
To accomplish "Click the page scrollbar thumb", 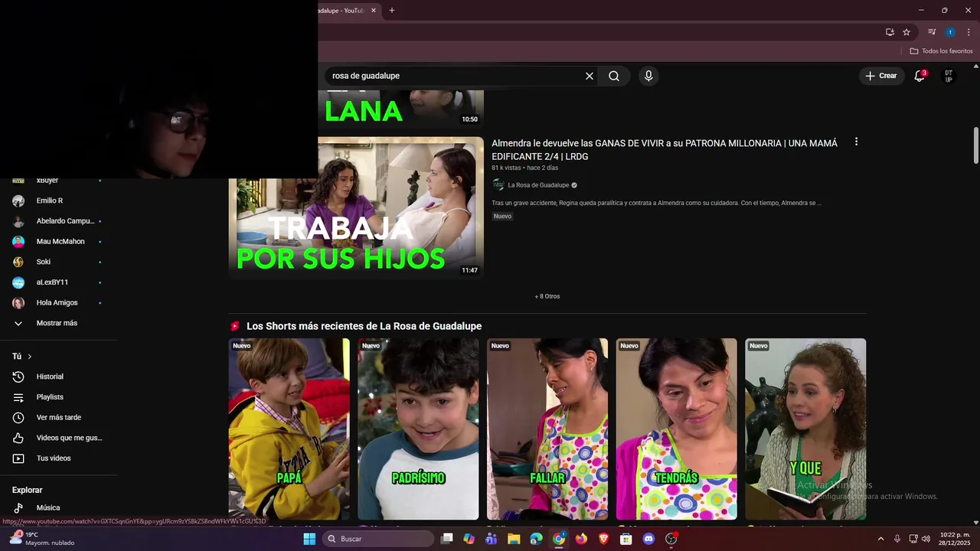I will [976, 145].
